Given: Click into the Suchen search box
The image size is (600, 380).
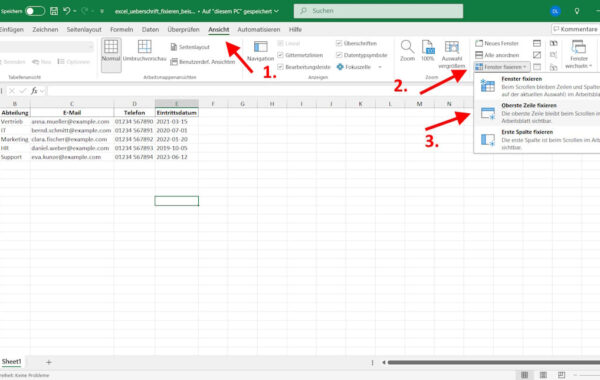Looking at the screenshot, I should coord(378,11).
